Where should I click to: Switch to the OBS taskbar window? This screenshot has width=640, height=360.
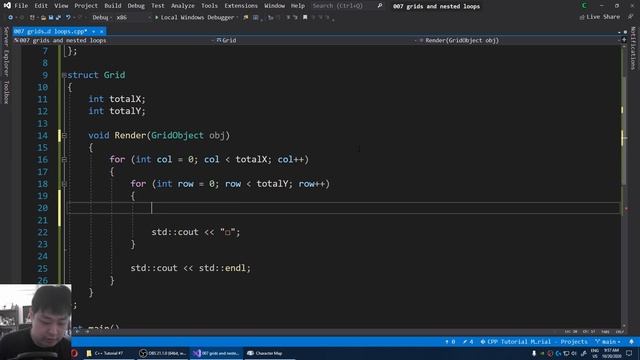coord(162,353)
